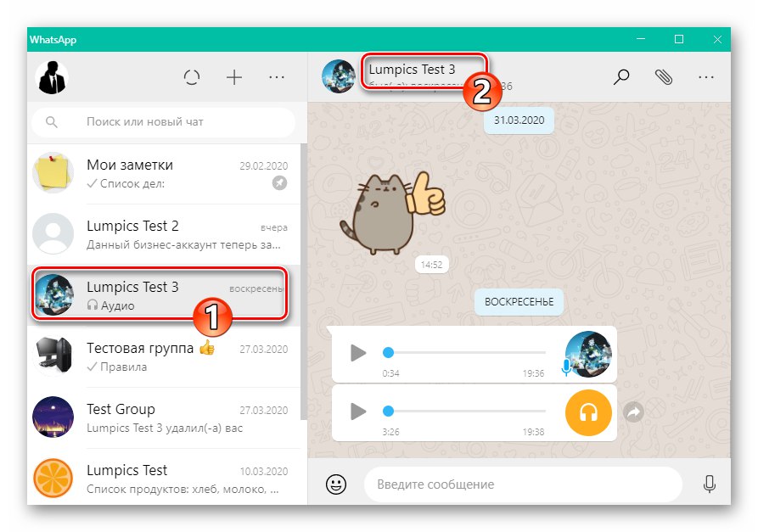758x532 pixels.
Task: Click the ВОСКРЕСЕНЬЕ date label
Action: (x=519, y=302)
